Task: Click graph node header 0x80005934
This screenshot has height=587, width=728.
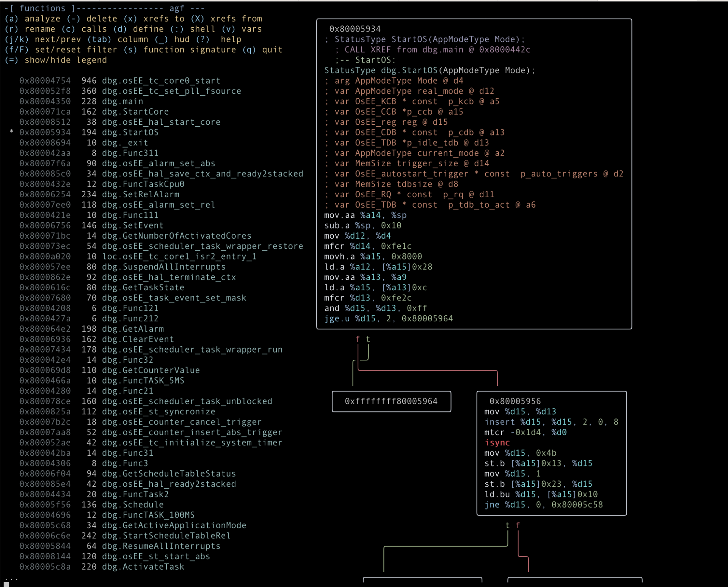Action: coord(355,29)
